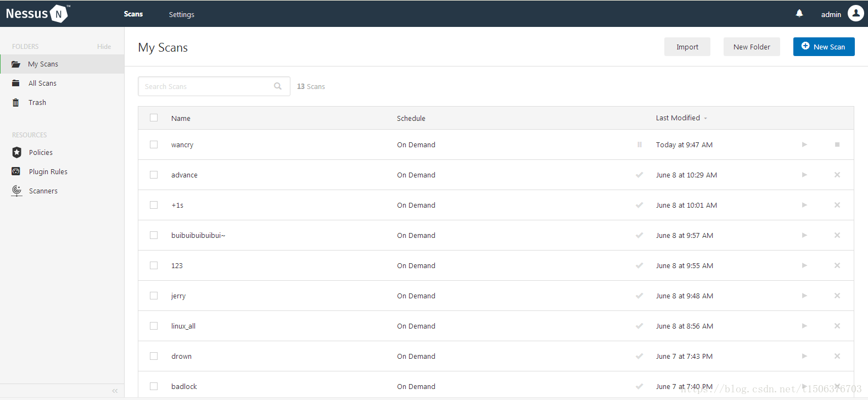Sort by Schedule column header
Viewport: 868px width, 400px height.
(x=411, y=118)
